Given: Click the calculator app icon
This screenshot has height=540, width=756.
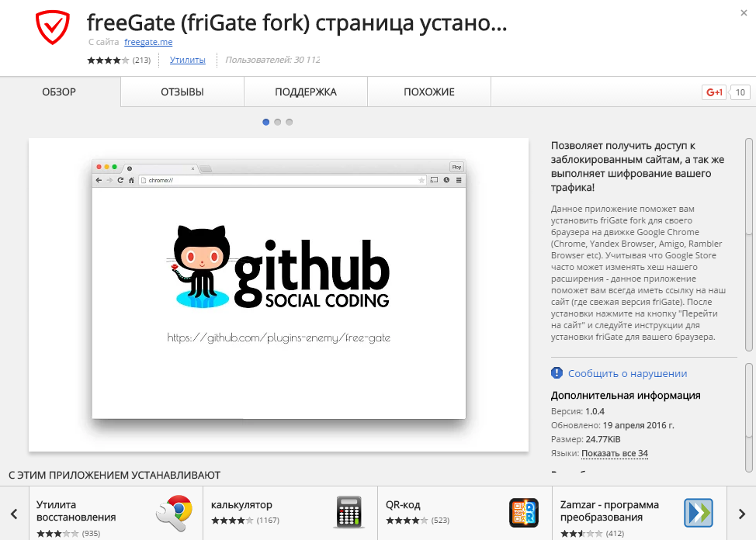Looking at the screenshot, I should point(349,512).
